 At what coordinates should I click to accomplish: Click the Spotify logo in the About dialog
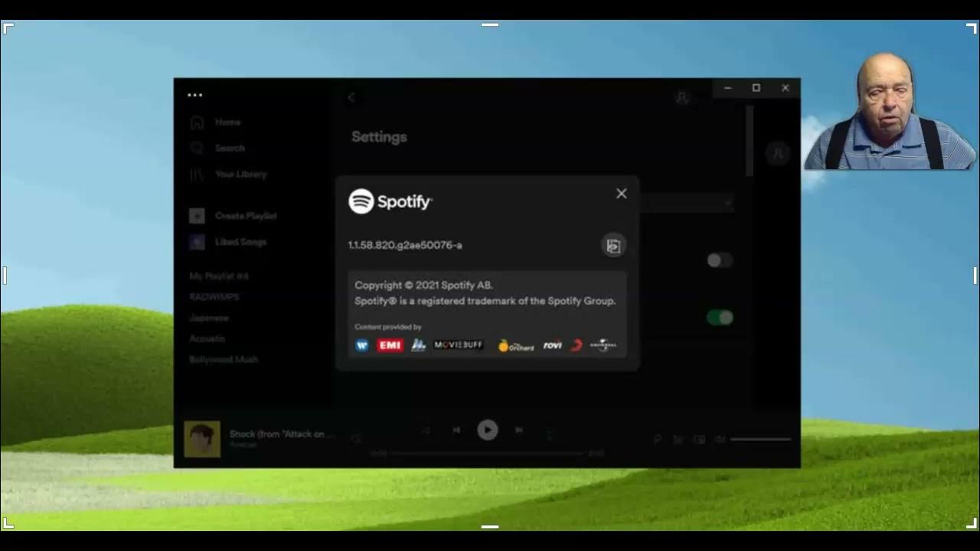coord(390,201)
